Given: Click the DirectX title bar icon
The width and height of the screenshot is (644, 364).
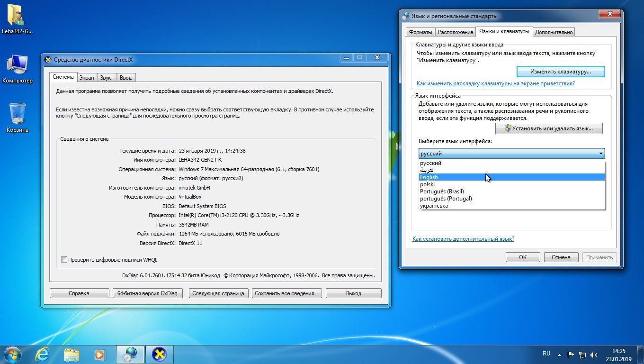Looking at the screenshot, I should click(47, 59).
